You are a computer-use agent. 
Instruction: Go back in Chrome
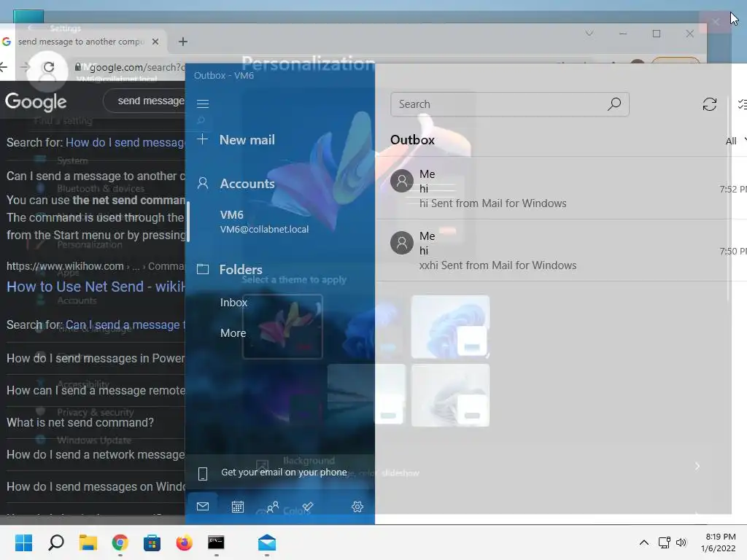pyautogui.click(x=4, y=67)
